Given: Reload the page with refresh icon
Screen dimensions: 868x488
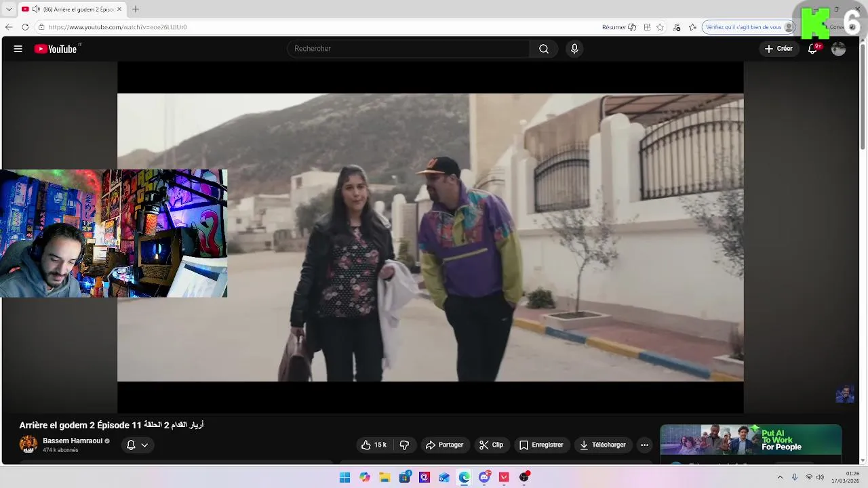Looking at the screenshot, I should [25, 27].
